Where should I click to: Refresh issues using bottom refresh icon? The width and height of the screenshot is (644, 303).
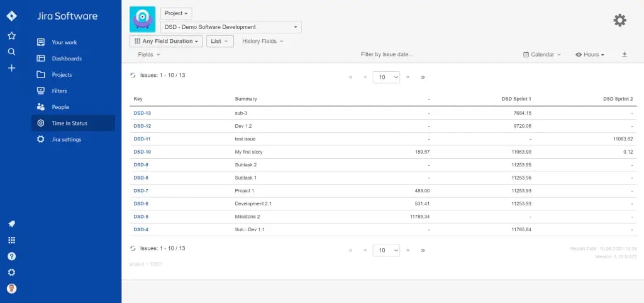point(133,248)
